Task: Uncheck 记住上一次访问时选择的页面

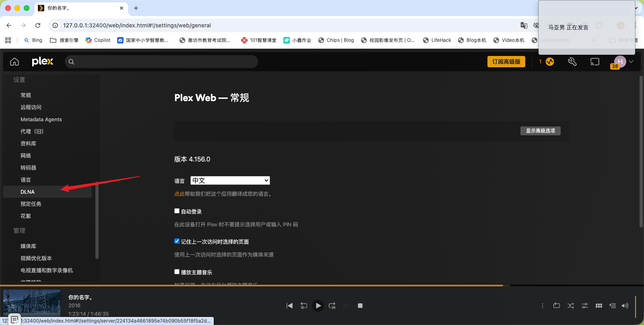Action: 177,241
